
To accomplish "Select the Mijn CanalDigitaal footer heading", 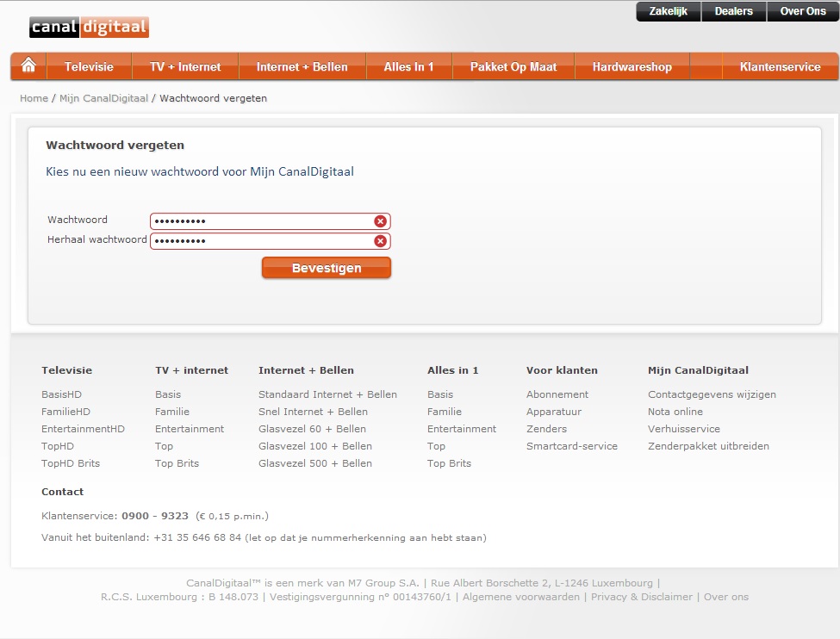I will 698,370.
